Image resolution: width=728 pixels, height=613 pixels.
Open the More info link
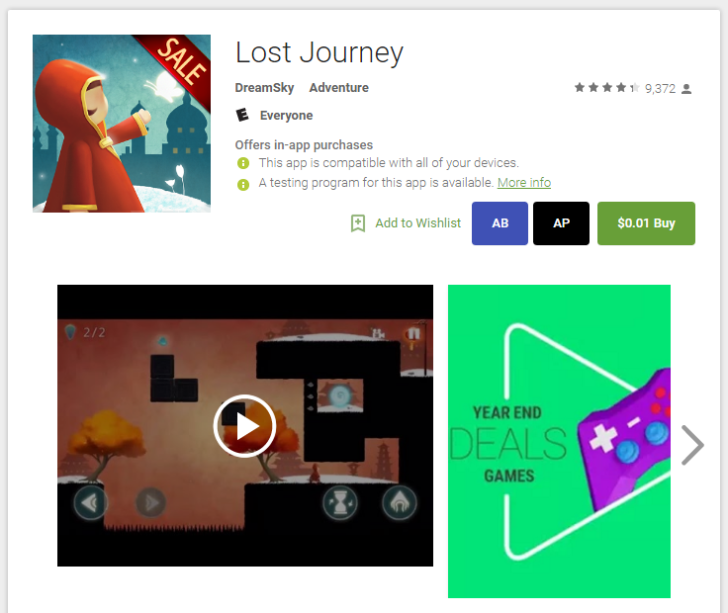pyautogui.click(x=524, y=183)
